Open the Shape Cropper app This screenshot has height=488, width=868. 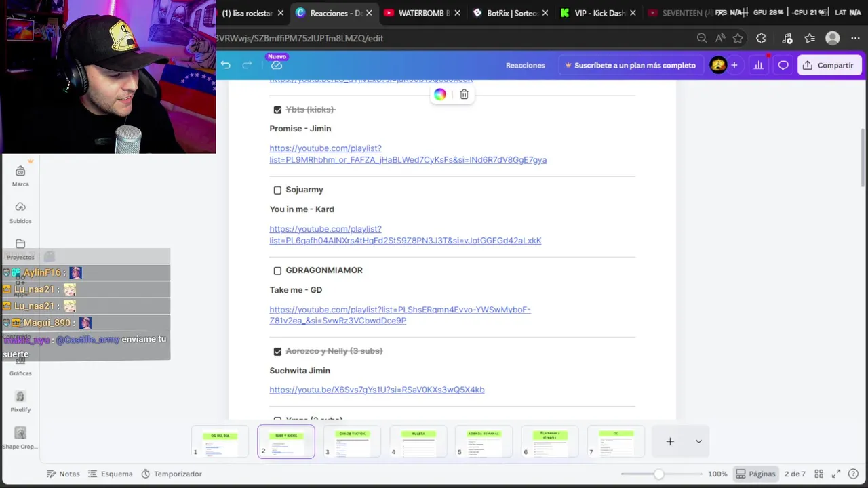(x=20, y=438)
